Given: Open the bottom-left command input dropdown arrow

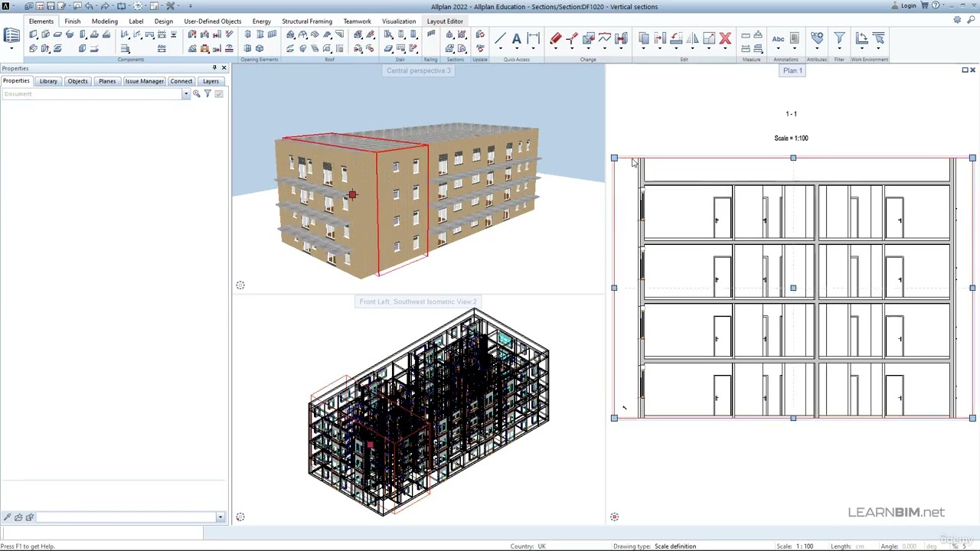Looking at the screenshot, I should click(x=220, y=517).
